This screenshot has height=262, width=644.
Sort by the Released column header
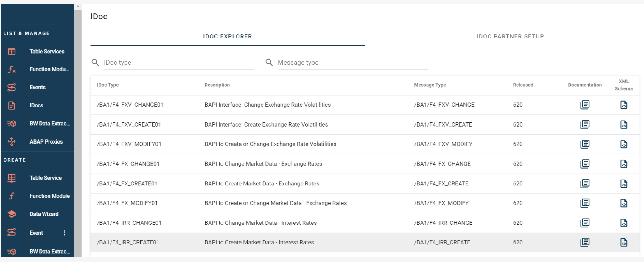[523, 85]
